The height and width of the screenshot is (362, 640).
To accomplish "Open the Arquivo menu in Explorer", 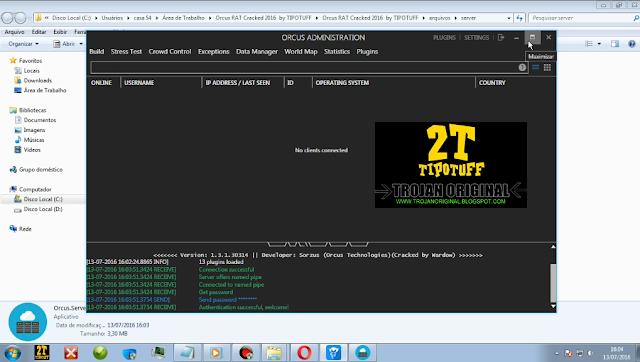I will coord(14,32).
